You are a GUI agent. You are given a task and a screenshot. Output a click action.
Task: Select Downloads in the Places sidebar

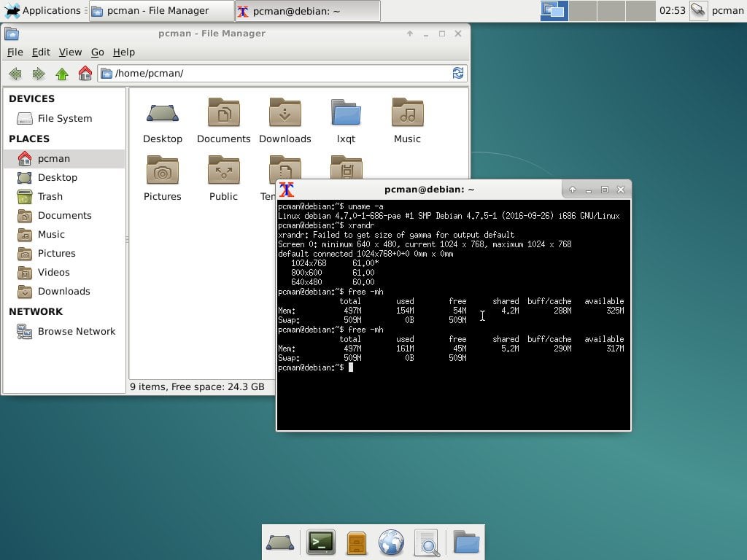[x=65, y=291]
